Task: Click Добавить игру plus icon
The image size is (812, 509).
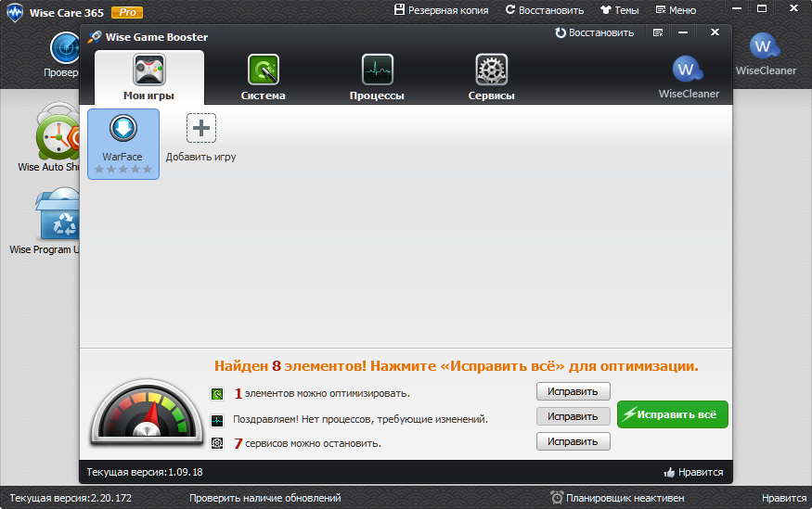Action: coord(201,128)
